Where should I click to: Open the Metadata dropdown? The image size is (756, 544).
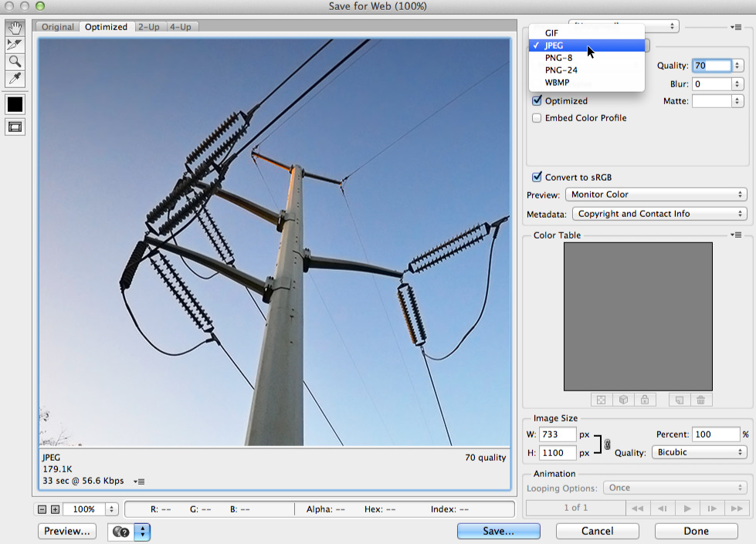(659, 213)
